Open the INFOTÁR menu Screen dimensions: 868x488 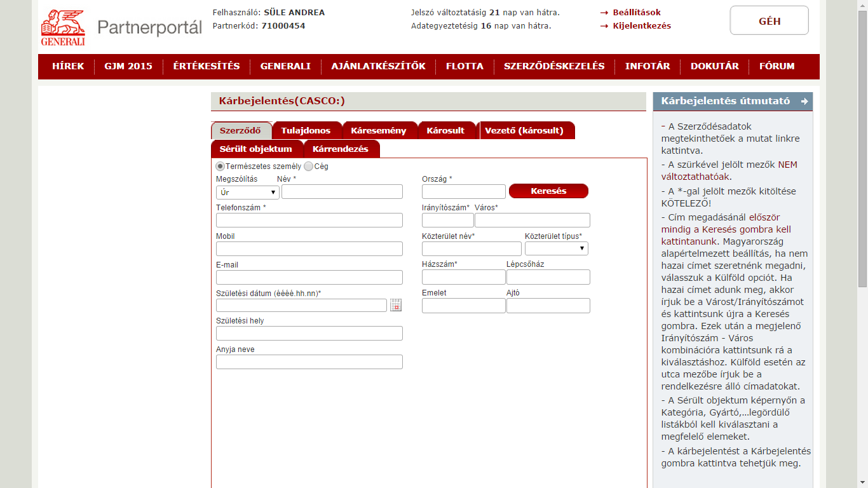[648, 66]
